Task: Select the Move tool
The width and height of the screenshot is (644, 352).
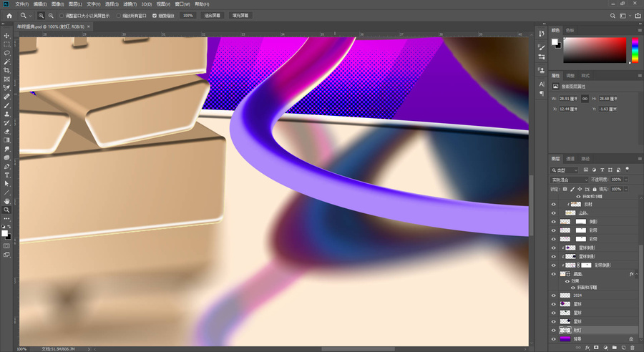Action: [6, 36]
